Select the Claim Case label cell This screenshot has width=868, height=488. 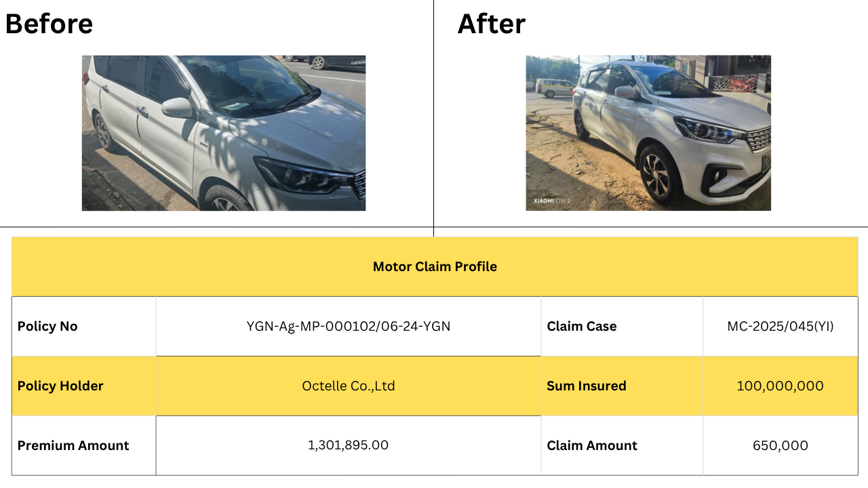[622, 326]
